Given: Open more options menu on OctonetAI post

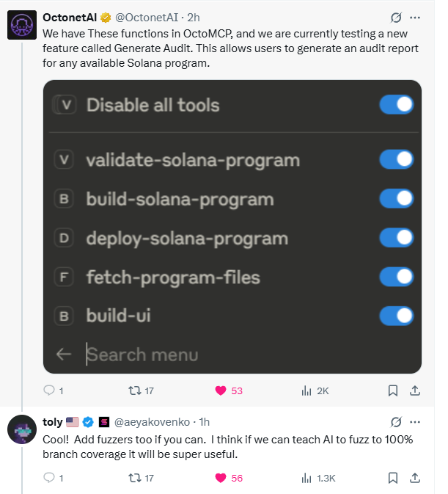Looking at the screenshot, I should (415, 18).
